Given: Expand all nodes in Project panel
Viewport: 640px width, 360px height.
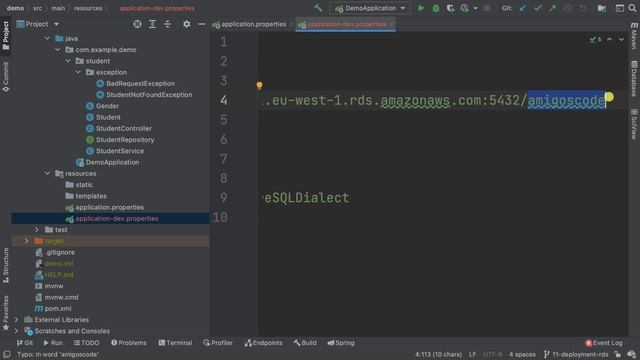Looking at the screenshot, I should (x=152, y=24).
